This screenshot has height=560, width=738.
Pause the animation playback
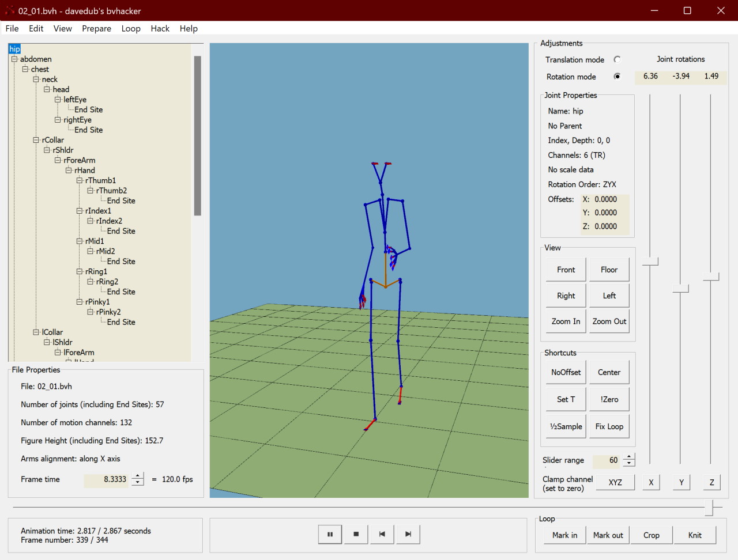point(330,534)
